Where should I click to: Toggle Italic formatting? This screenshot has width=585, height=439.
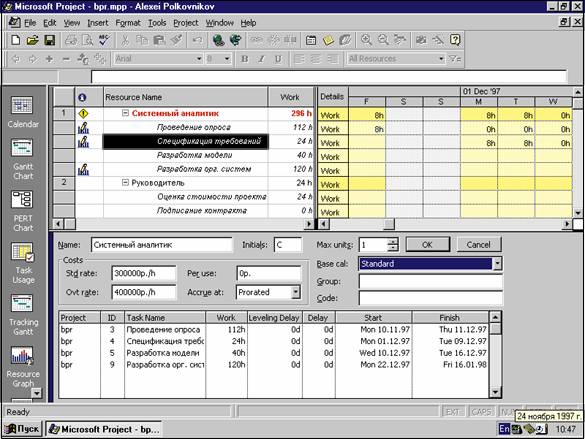point(261,59)
